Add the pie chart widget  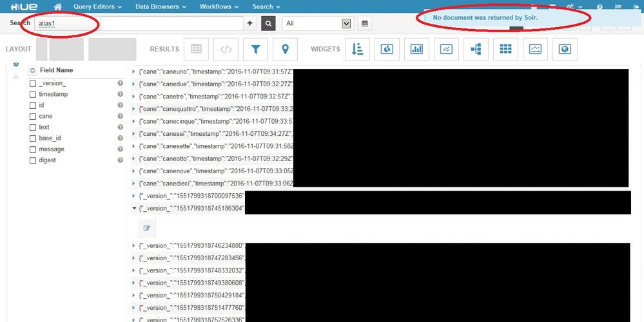tap(387, 49)
